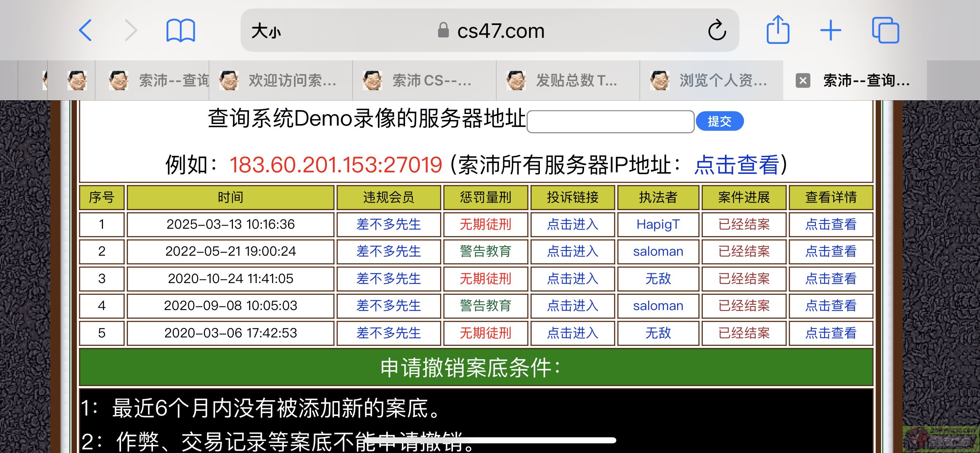
Task: Click cs47.com address bar
Action: (x=500, y=31)
